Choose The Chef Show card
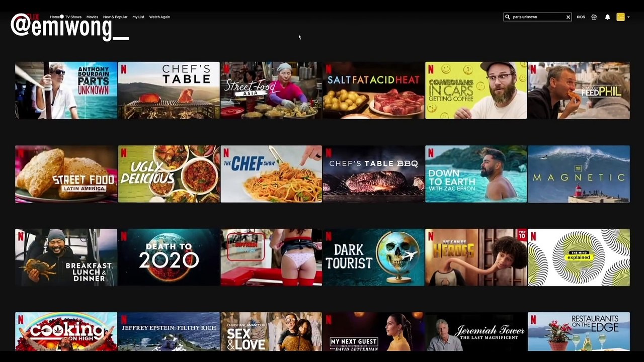 [x=271, y=174]
